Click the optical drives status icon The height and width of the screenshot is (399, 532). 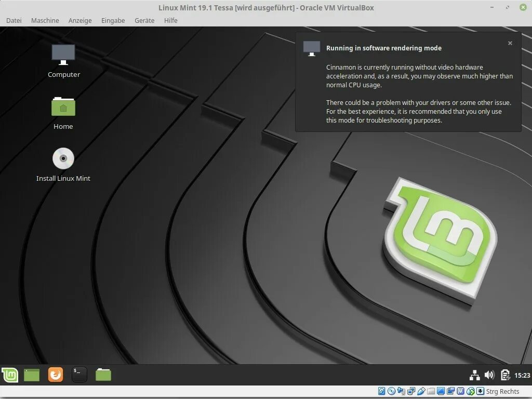pyautogui.click(x=391, y=391)
